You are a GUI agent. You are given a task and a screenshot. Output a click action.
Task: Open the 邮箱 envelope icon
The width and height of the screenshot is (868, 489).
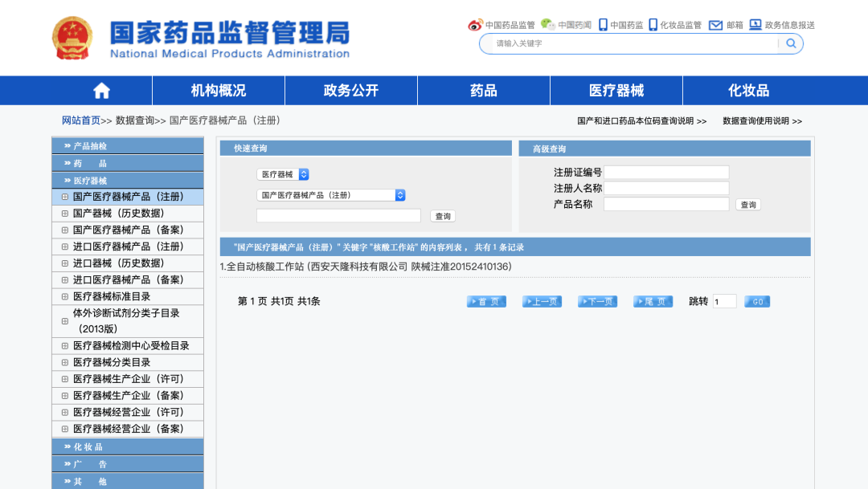(x=716, y=25)
